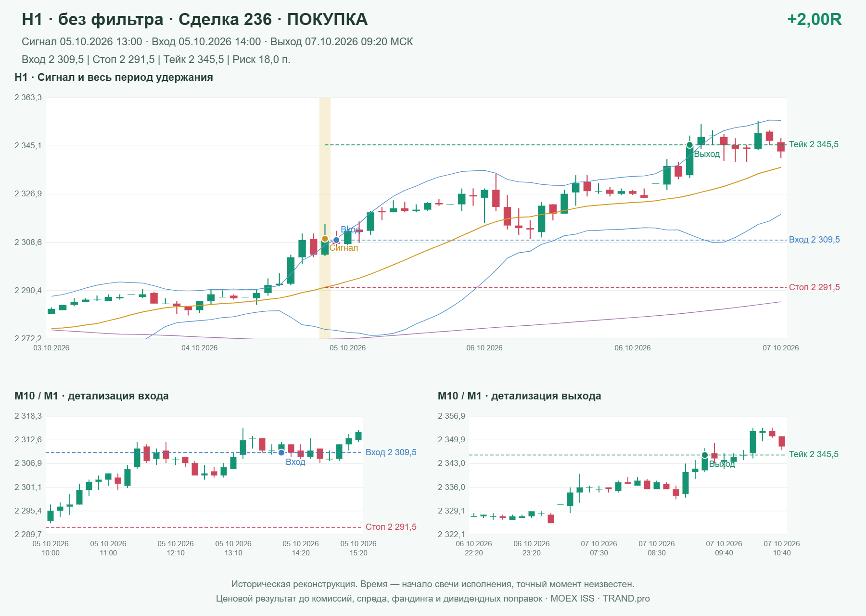Click the 2 318,3 label on entry detail axis

(28, 416)
